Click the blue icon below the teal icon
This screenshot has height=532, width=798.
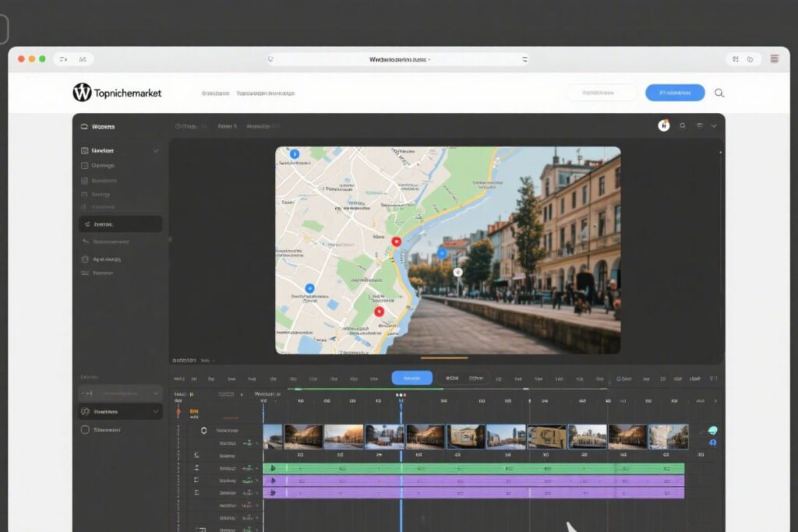713,442
